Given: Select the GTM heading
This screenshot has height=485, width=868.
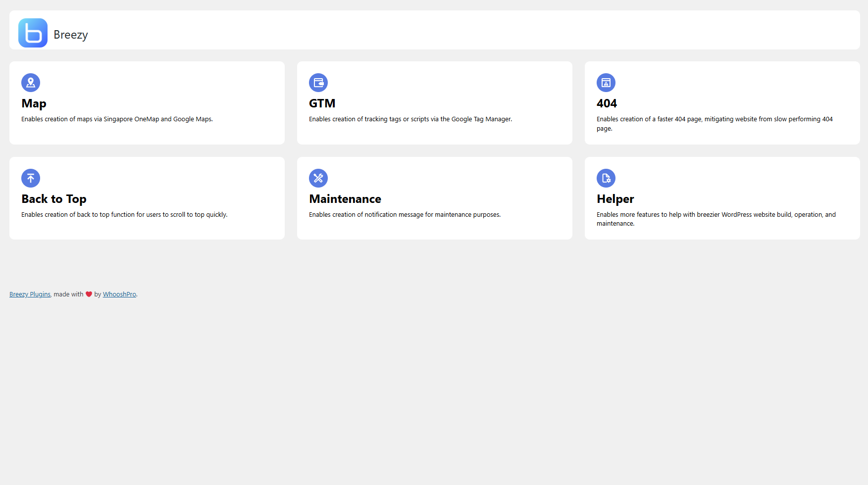Looking at the screenshot, I should click(322, 103).
